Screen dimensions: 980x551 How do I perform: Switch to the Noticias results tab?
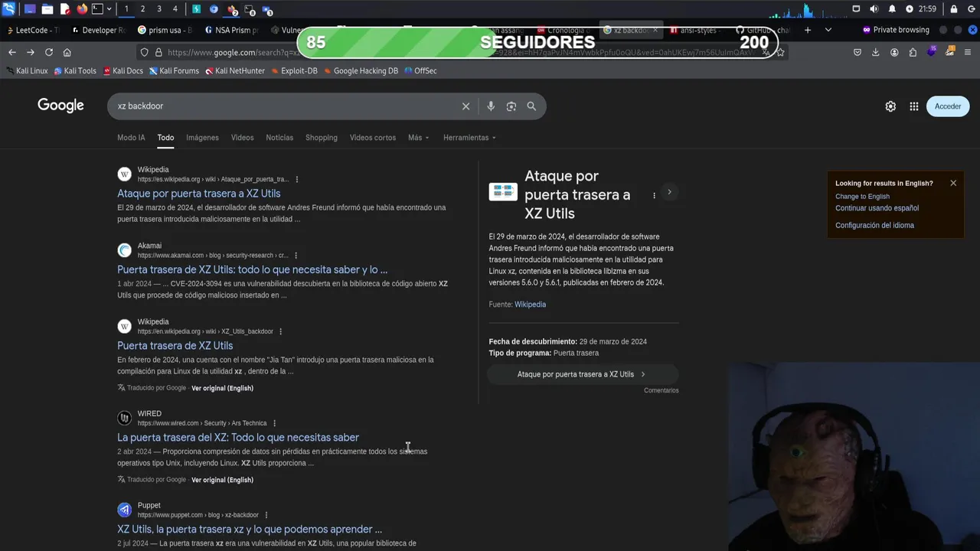point(279,138)
